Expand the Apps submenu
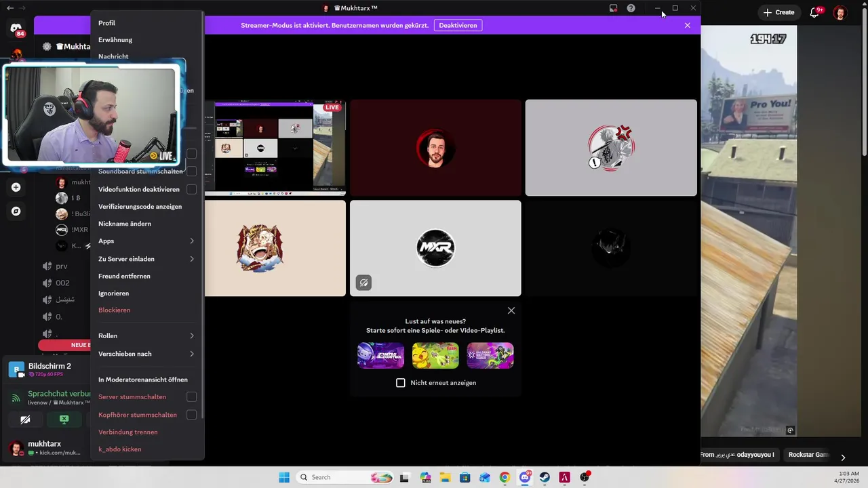 tap(147, 241)
